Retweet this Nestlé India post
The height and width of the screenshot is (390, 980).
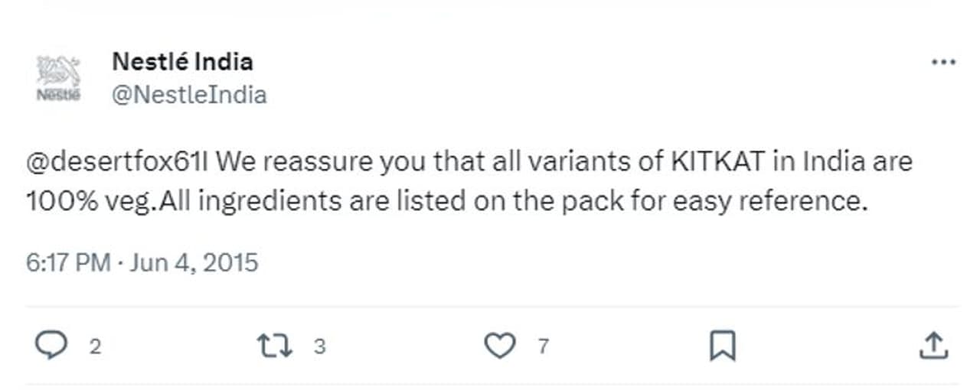tap(275, 346)
